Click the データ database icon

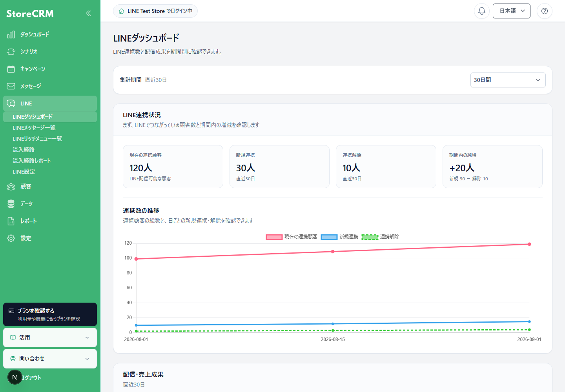point(11,204)
